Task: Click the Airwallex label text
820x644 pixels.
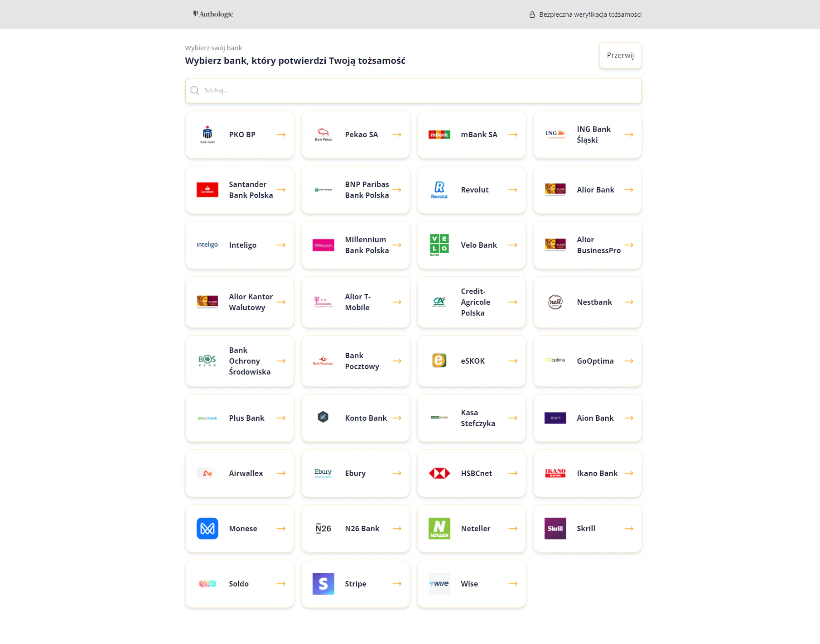Action: [x=246, y=473]
